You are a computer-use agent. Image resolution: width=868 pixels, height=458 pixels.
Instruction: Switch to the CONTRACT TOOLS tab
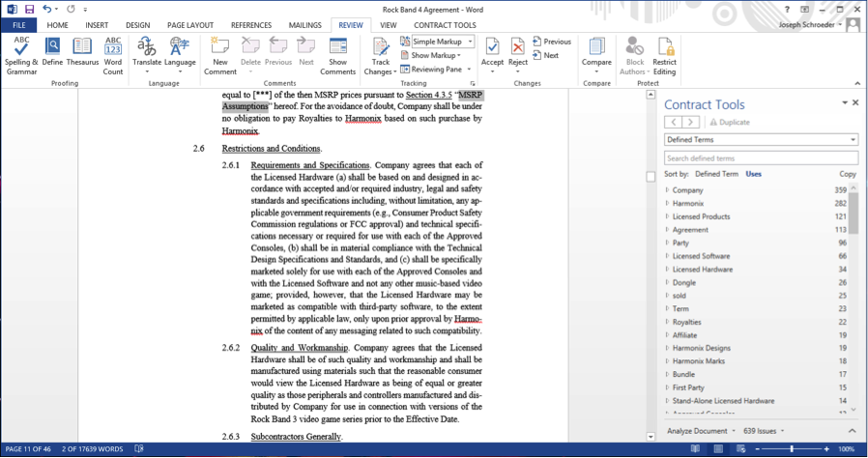click(x=445, y=25)
